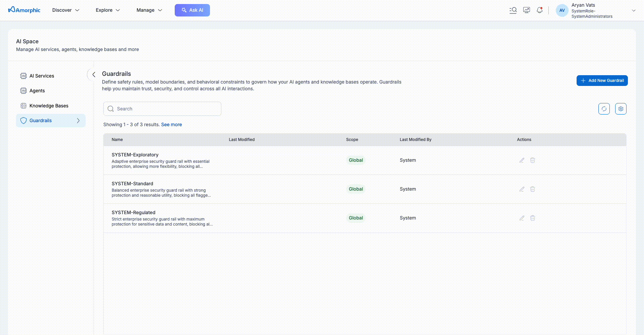Click Add New Guardrail button
The width and height of the screenshot is (644, 335).
pyautogui.click(x=602, y=81)
